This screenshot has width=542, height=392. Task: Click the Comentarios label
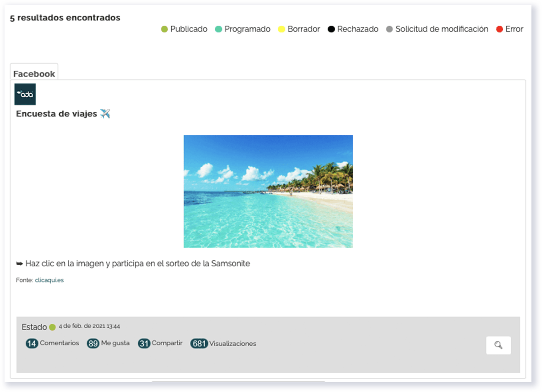[x=60, y=343]
